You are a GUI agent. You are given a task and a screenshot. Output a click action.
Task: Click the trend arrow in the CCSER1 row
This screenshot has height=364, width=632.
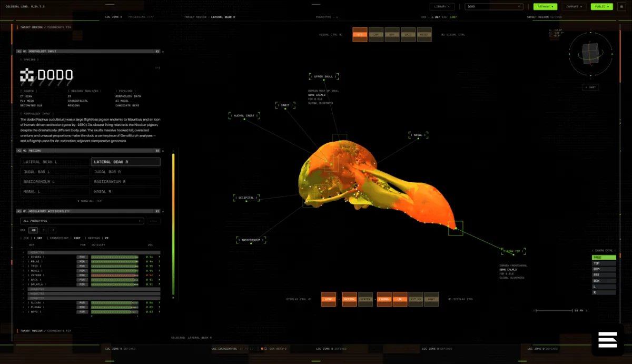[159, 257]
